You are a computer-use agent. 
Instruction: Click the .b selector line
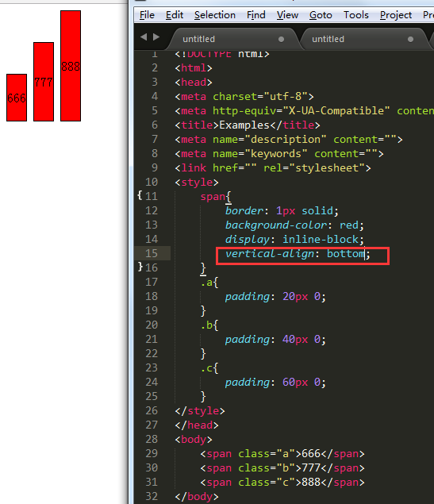209,325
